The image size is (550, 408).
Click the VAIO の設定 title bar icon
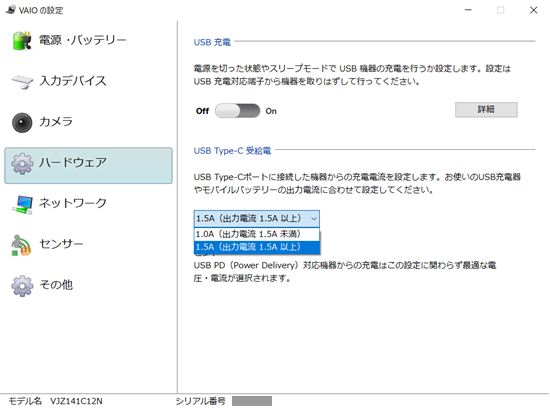(x=11, y=10)
